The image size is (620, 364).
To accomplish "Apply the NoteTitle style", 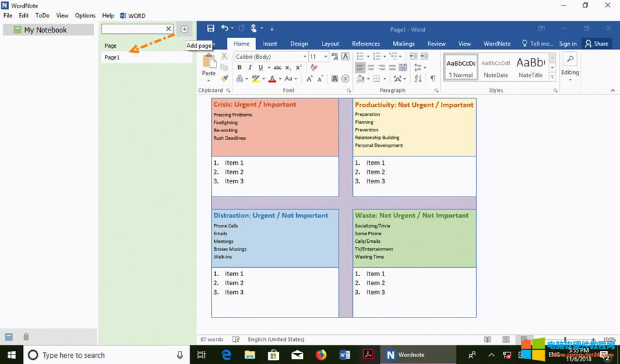I will (x=531, y=67).
